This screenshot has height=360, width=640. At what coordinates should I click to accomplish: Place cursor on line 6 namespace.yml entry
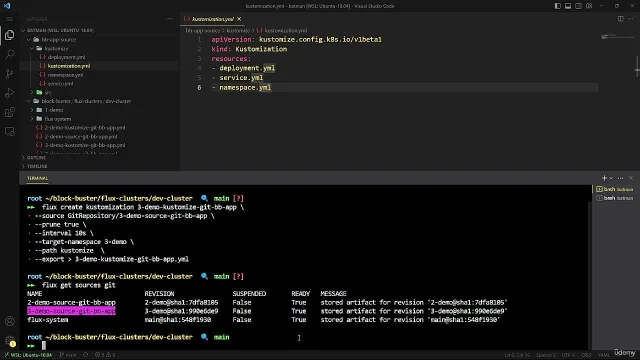pyautogui.click(x=245, y=87)
